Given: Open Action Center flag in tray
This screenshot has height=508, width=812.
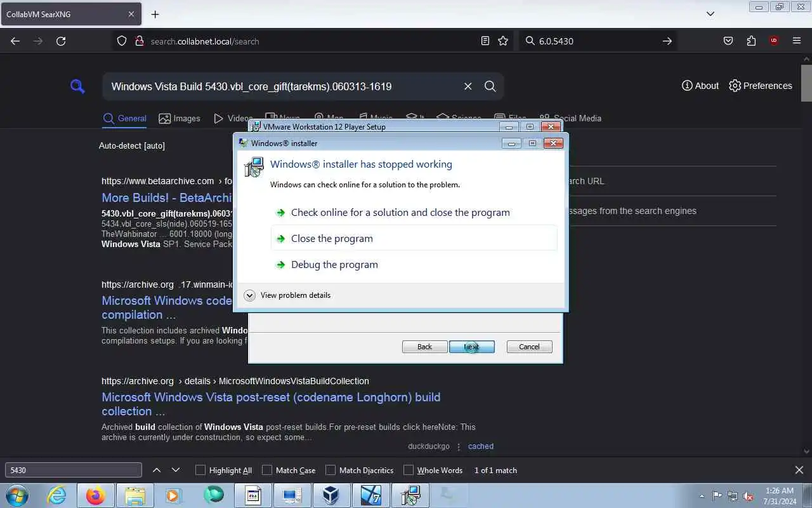Looking at the screenshot, I should (x=717, y=496).
